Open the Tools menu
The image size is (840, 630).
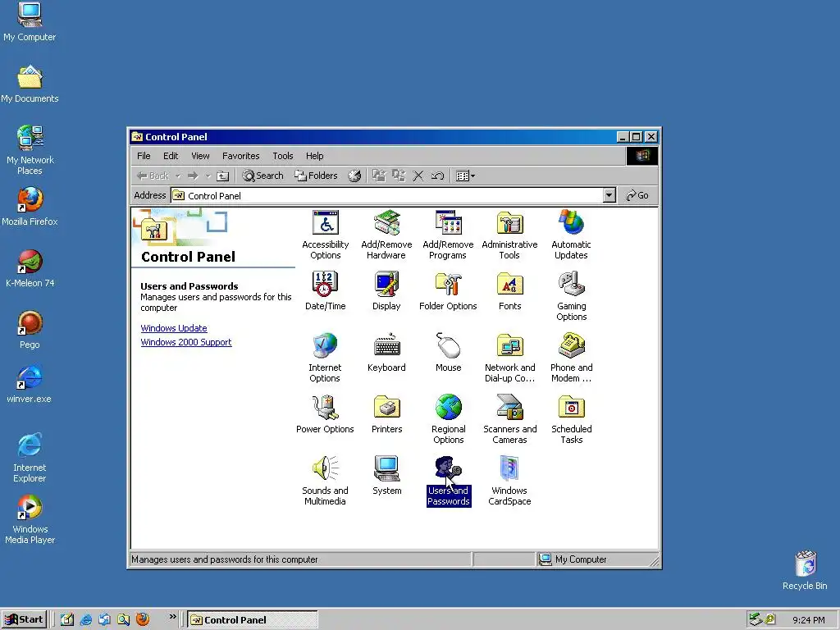(282, 156)
